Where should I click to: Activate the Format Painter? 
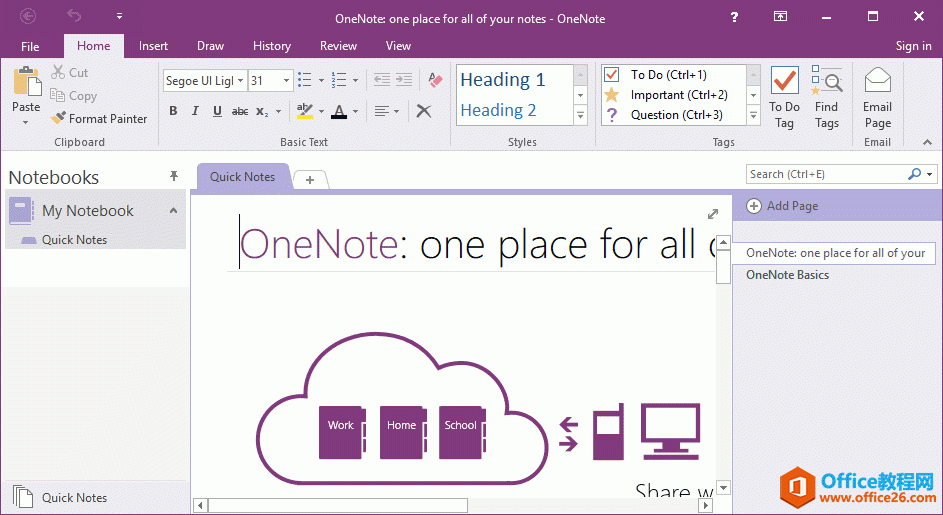tap(99, 119)
